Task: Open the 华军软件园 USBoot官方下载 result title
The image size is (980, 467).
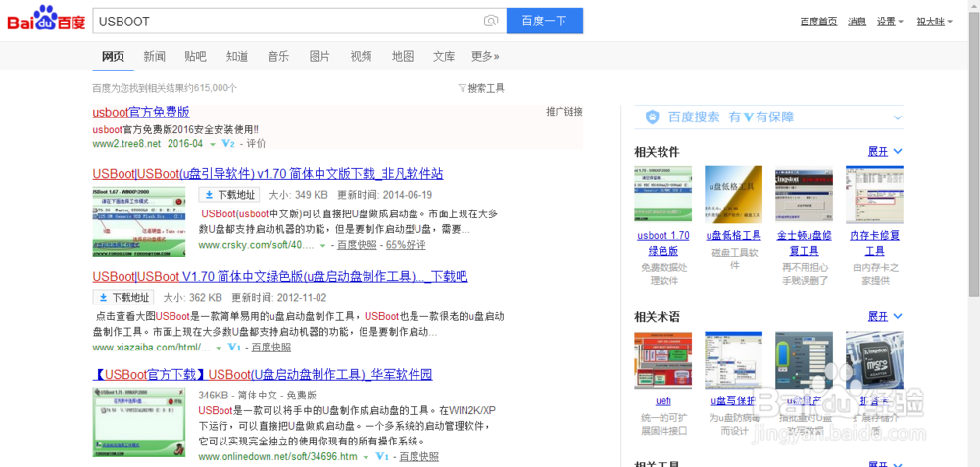Action: [263, 375]
